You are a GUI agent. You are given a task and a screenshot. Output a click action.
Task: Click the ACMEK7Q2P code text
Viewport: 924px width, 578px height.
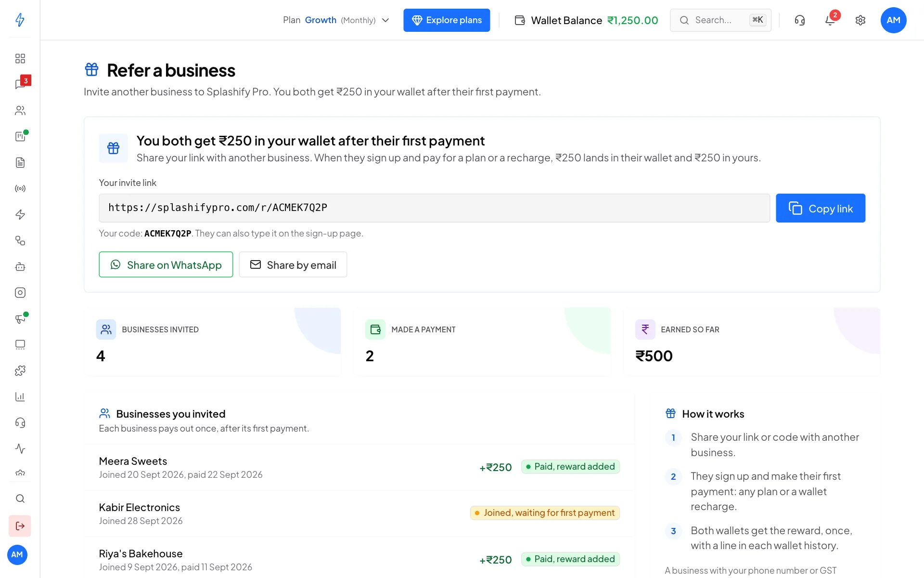pos(167,234)
